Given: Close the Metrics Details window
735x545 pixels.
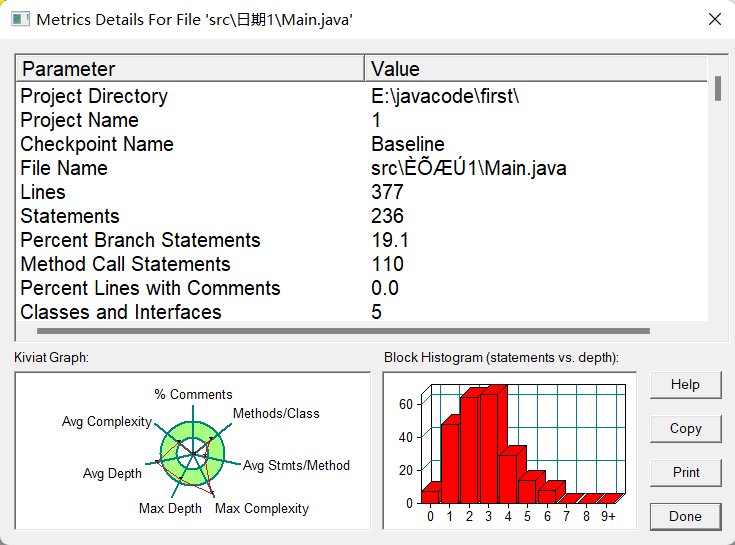Looking at the screenshot, I should pyautogui.click(x=714, y=19).
